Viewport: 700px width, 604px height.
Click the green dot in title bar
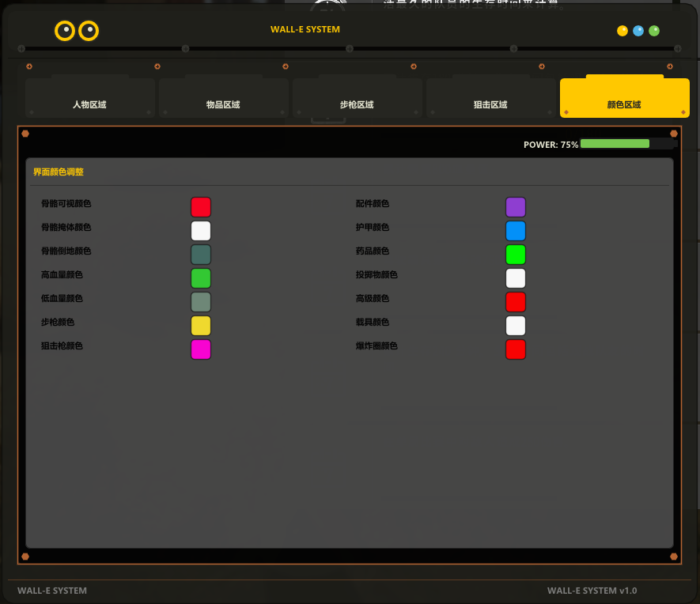pos(654,31)
